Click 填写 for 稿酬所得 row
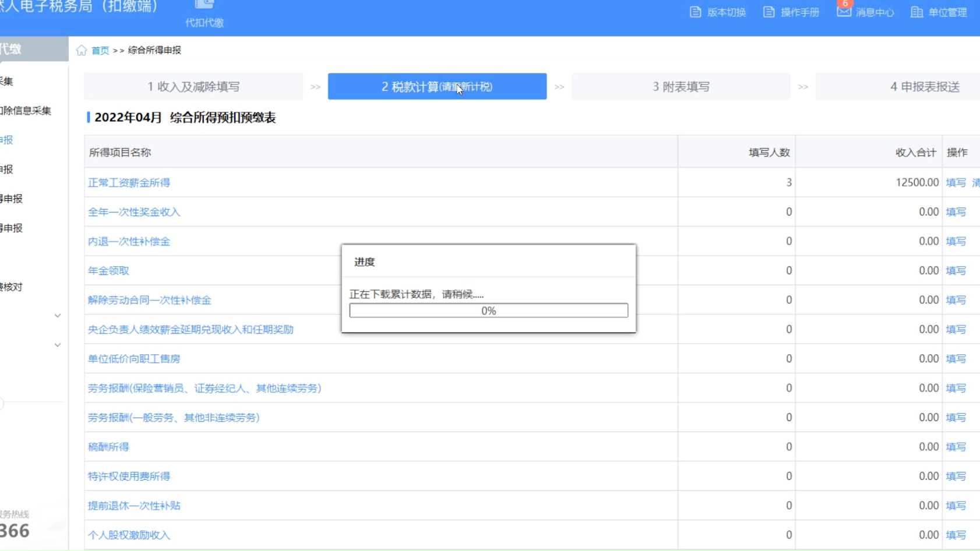This screenshot has height=551, width=980. pos(956,447)
